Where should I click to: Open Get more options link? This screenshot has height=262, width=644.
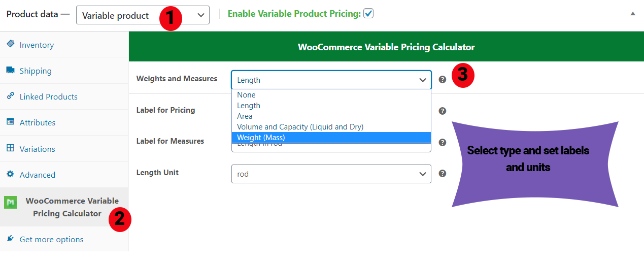coord(51,239)
